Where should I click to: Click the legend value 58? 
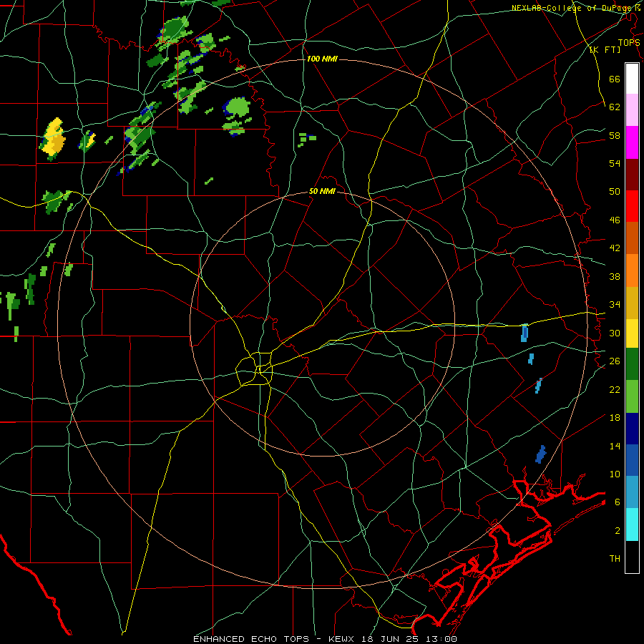pyautogui.click(x=615, y=135)
